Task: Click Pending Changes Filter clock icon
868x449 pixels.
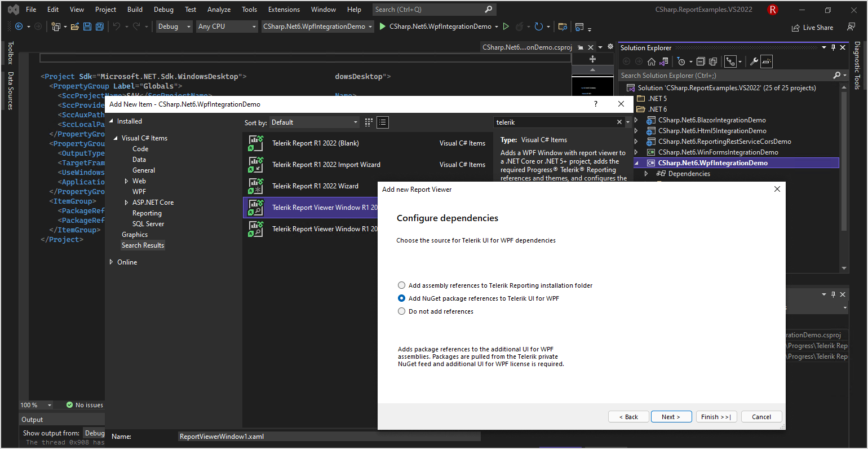Action: [681, 61]
